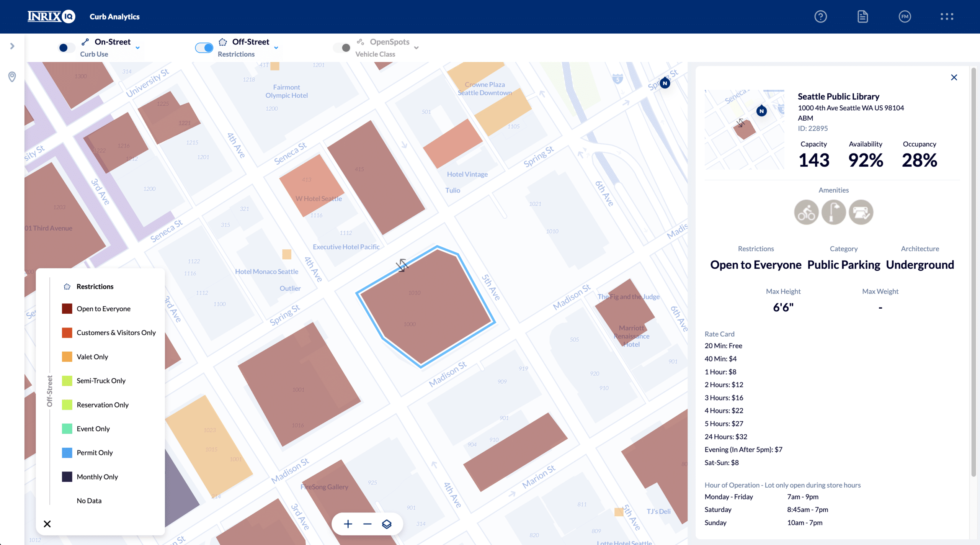980x545 pixels.
Task: Click the Hotel Monaco Seattle valet lot square
Action: [x=287, y=254]
